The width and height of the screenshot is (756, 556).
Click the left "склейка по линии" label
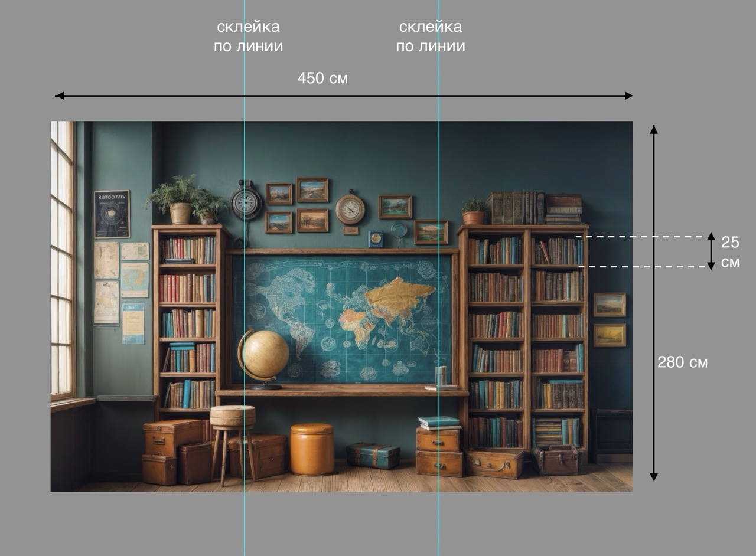(248, 37)
